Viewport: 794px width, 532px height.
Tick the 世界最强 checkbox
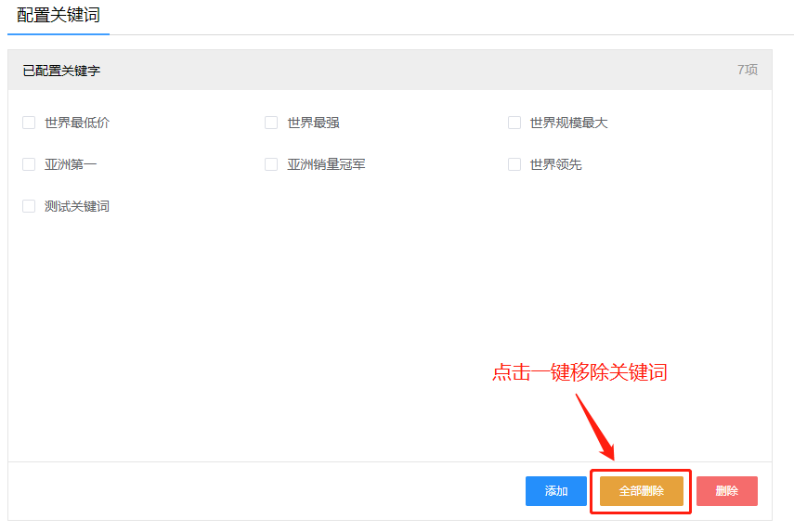coord(271,123)
